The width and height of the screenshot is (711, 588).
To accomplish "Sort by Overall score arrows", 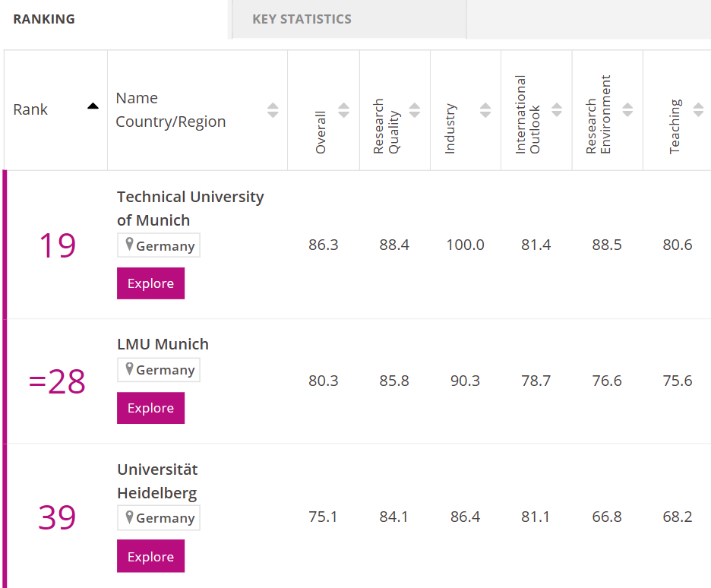I will tap(343, 110).
